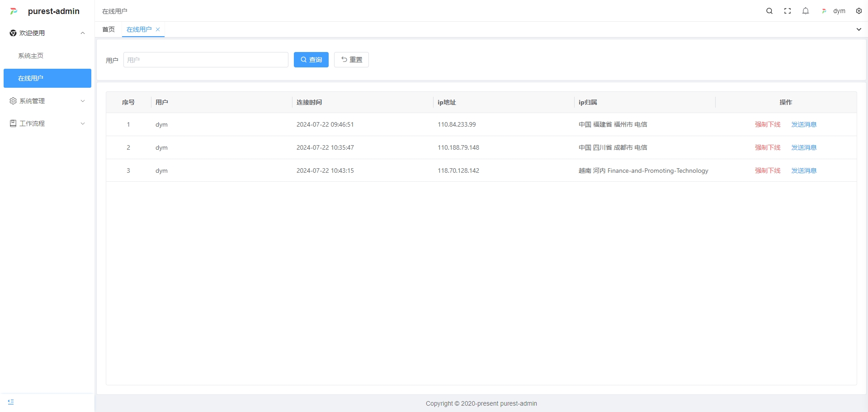Collapse the sidebar menu icon
The image size is (868, 412).
click(11, 402)
